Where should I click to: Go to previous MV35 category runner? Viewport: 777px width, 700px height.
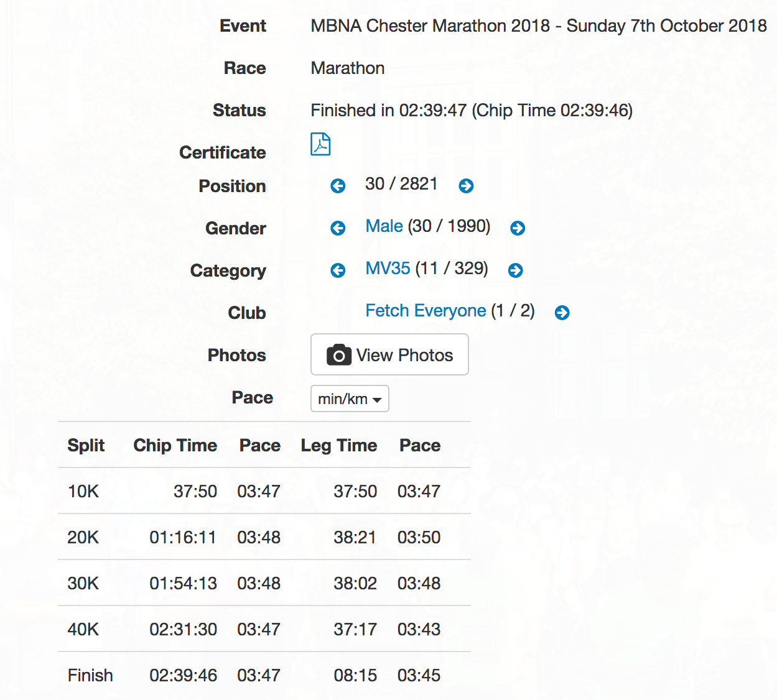click(x=338, y=270)
